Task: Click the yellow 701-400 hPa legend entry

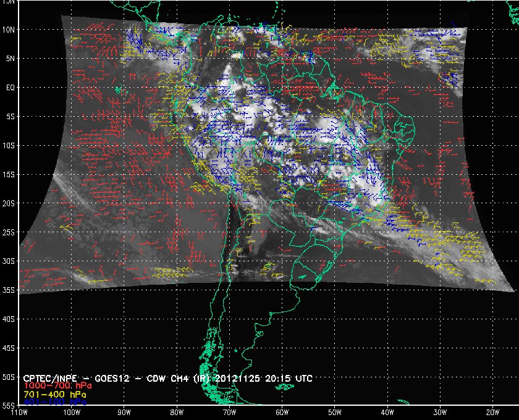Action: point(54,394)
